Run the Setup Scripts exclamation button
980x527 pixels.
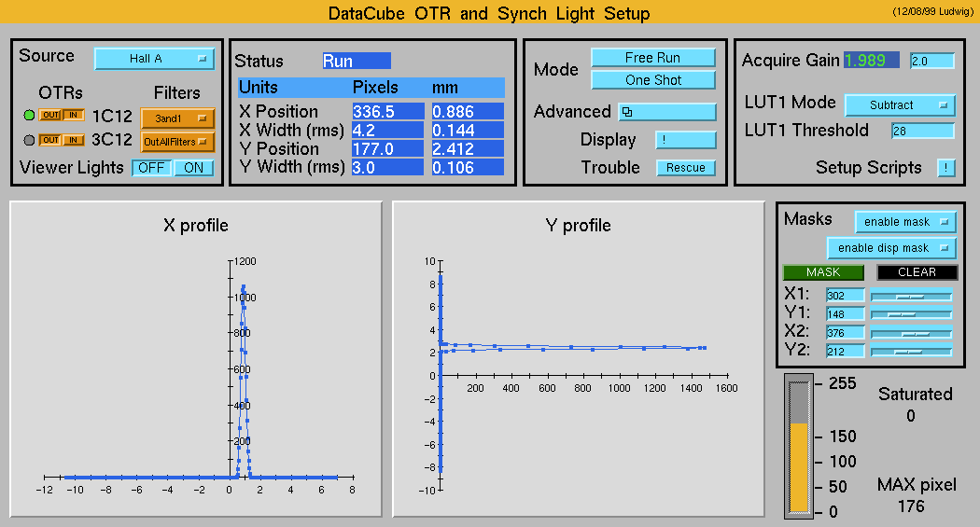coord(945,168)
